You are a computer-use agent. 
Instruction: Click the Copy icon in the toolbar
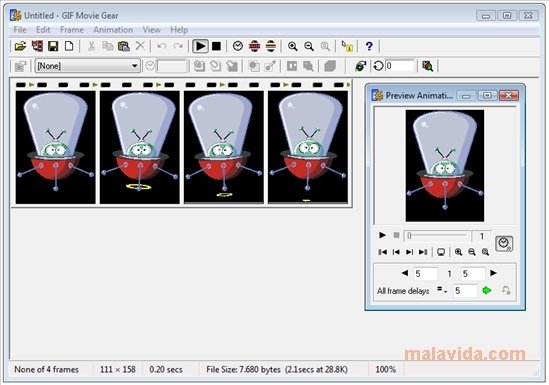pyautogui.click(x=107, y=46)
